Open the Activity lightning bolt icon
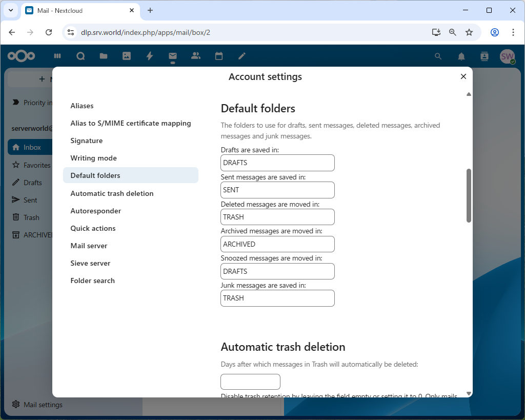The height and width of the screenshot is (420, 525). point(150,56)
